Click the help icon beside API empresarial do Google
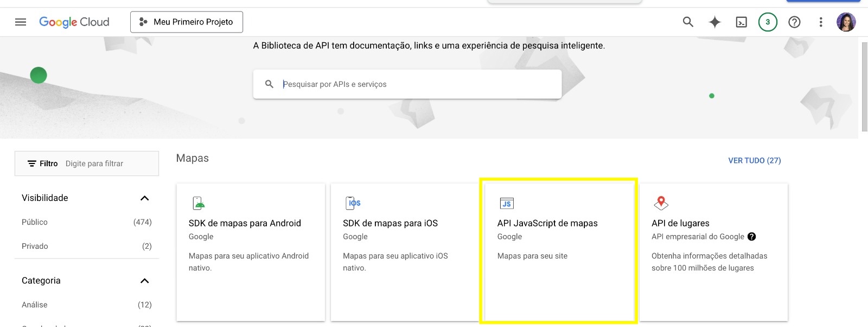This screenshot has width=868, height=327. click(751, 237)
